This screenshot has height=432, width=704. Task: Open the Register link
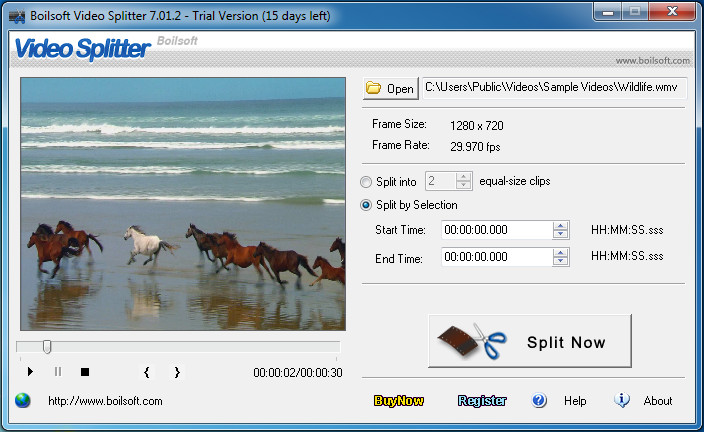[x=482, y=401]
